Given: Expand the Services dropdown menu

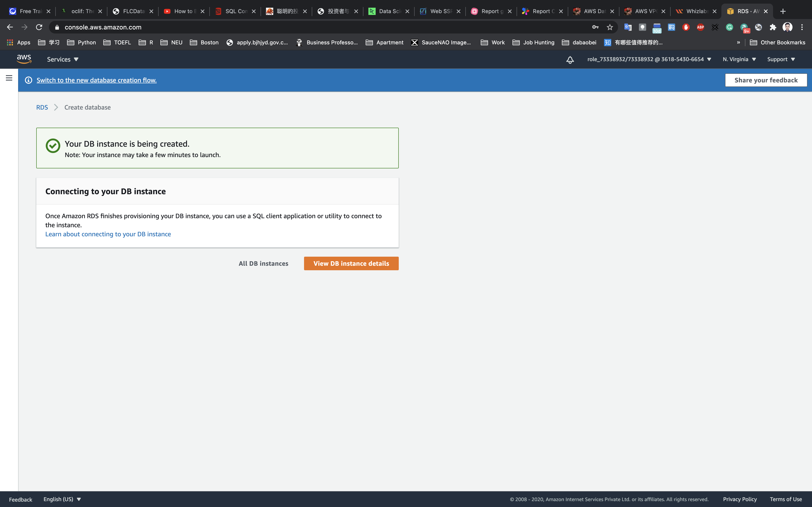Looking at the screenshot, I should pos(62,59).
